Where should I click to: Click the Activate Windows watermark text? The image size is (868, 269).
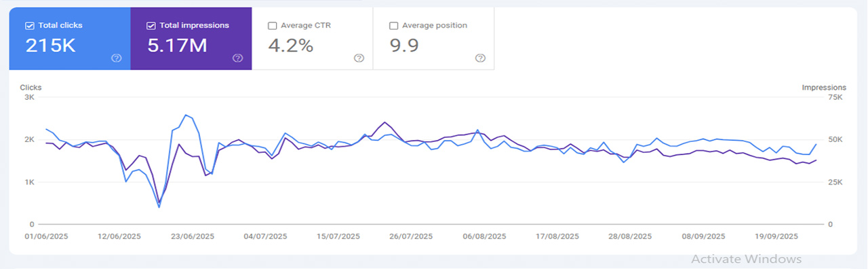[x=747, y=259]
